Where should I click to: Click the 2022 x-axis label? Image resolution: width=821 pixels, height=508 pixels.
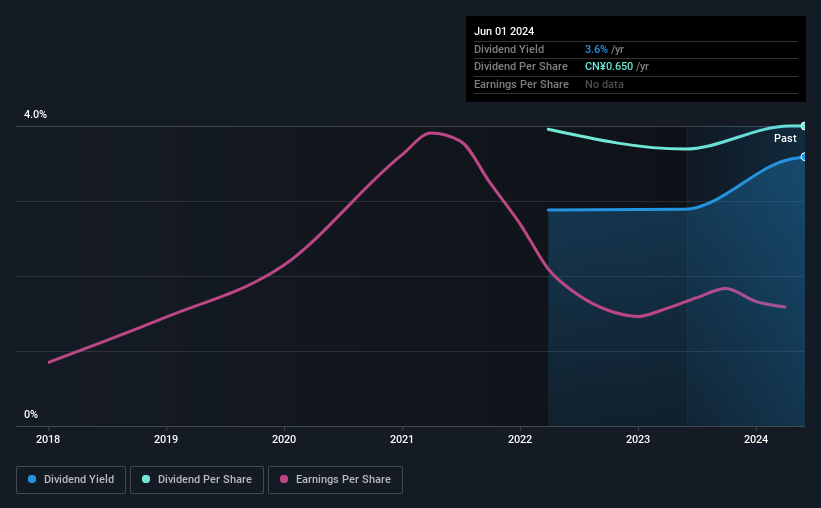520,439
